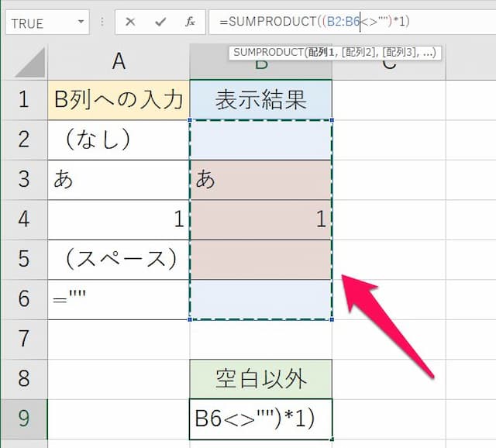
Task: Click inside the SUMPRODUCT formula bar
Action: click(353, 22)
